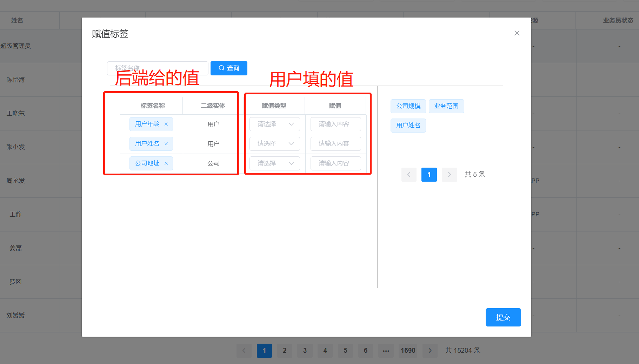Click the 刘媛媛 row name

(x=15, y=316)
